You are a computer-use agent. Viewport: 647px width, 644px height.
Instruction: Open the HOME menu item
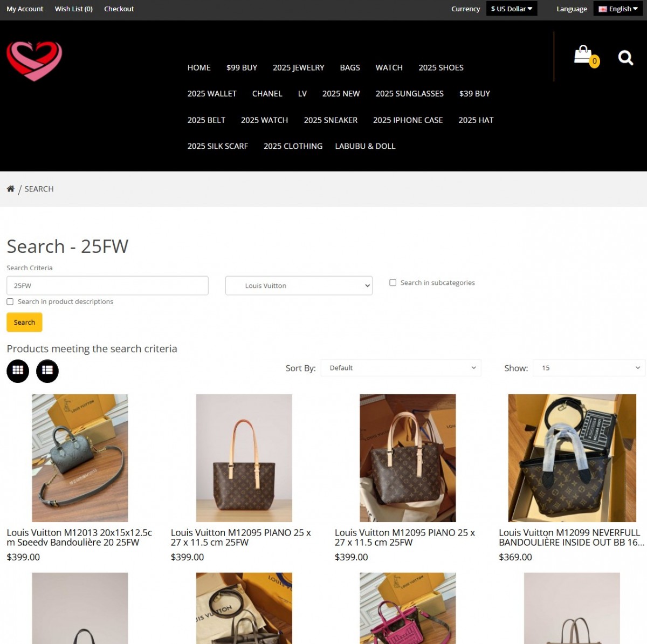pos(199,67)
